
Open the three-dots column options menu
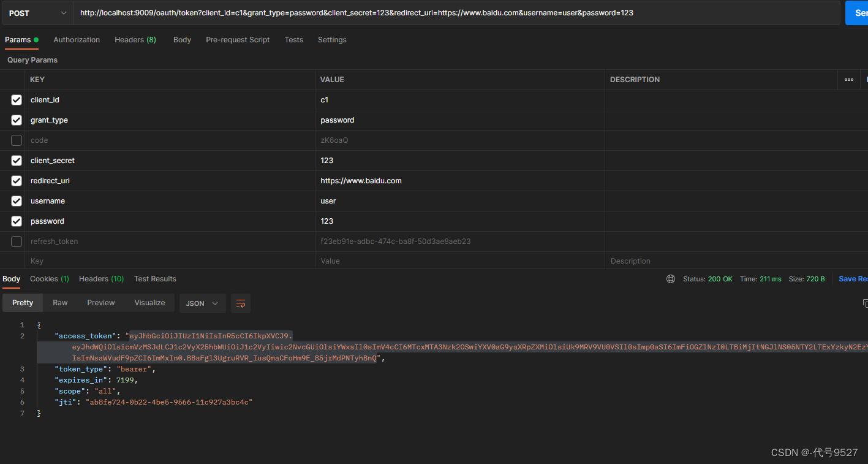point(848,80)
